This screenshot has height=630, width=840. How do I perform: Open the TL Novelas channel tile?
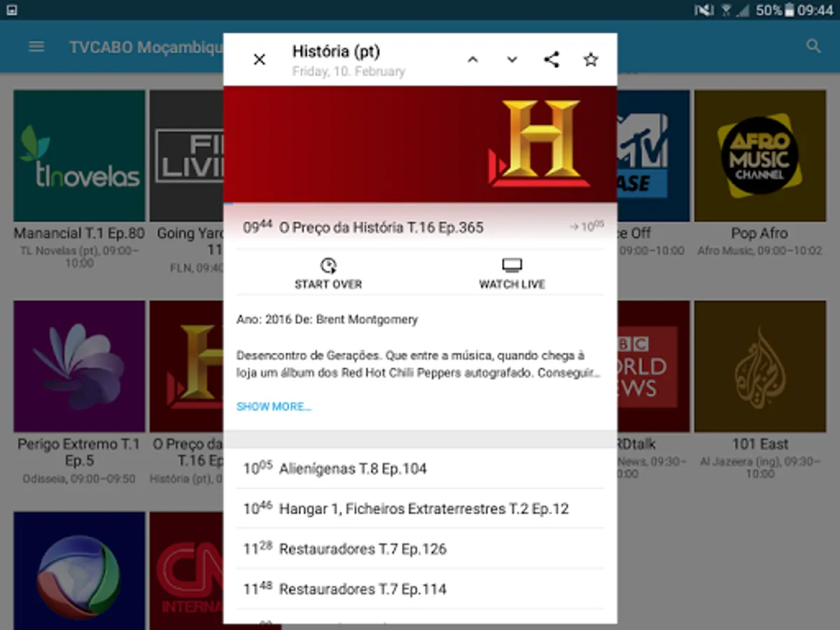click(79, 155)
